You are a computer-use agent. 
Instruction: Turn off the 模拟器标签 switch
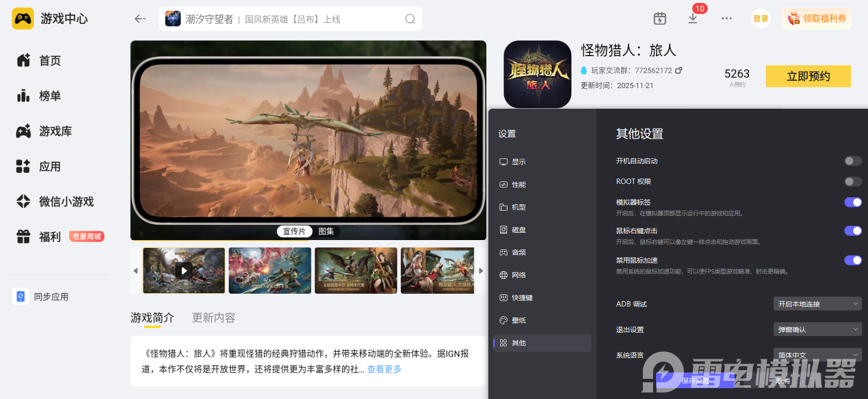click(853, 202)
